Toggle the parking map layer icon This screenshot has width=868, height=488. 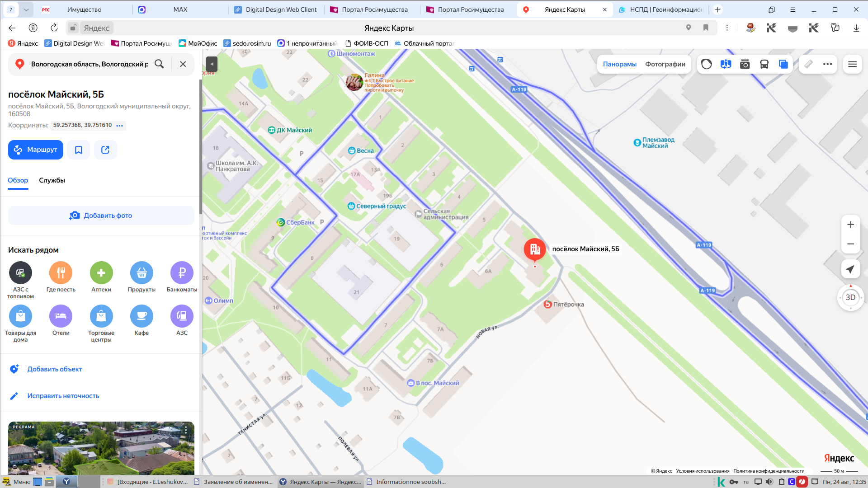coord(726,64)
